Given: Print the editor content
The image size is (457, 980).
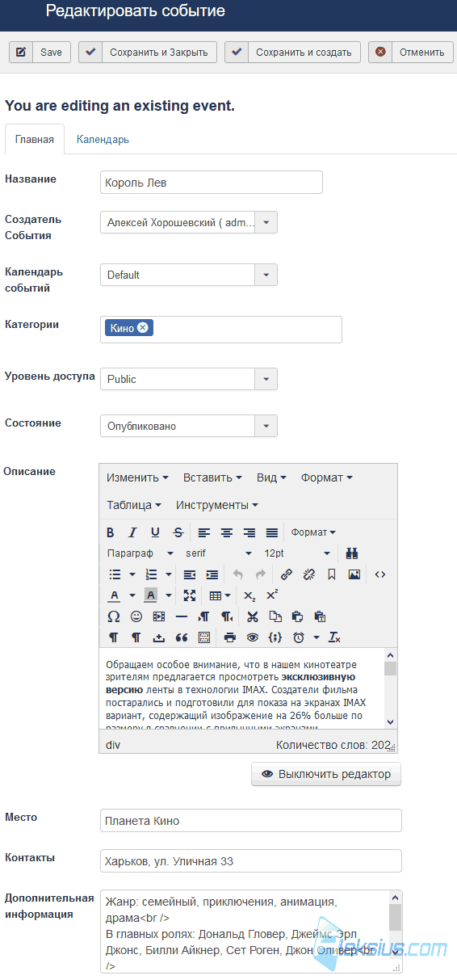Looking at the screenshot, I should click(230, 637).
